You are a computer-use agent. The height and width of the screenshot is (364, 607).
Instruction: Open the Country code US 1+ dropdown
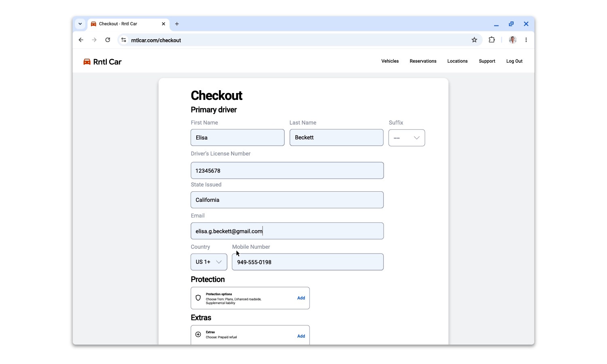click(208, 262)
